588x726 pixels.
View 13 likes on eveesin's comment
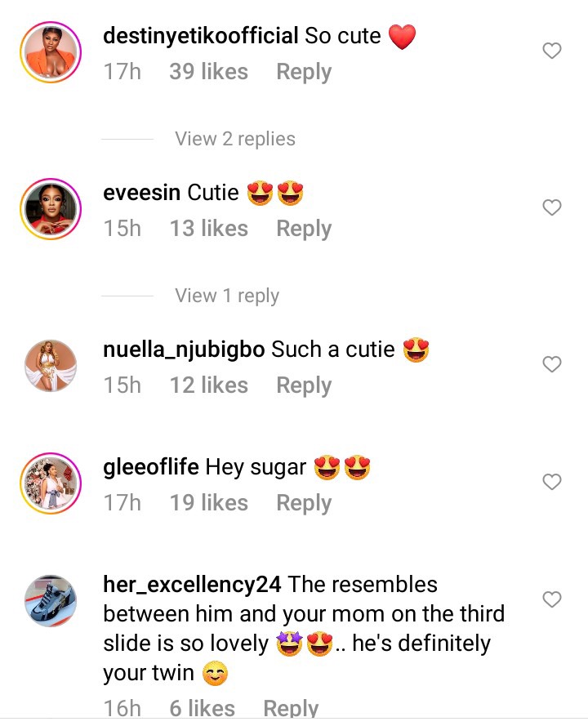(x=208, y=229)
